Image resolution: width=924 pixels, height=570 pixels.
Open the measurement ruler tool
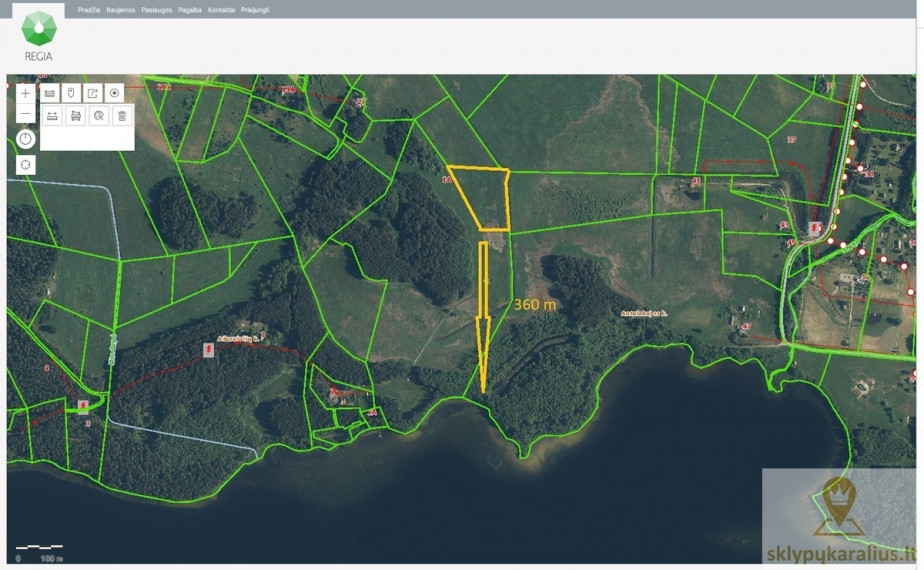(x=50, y=93)
